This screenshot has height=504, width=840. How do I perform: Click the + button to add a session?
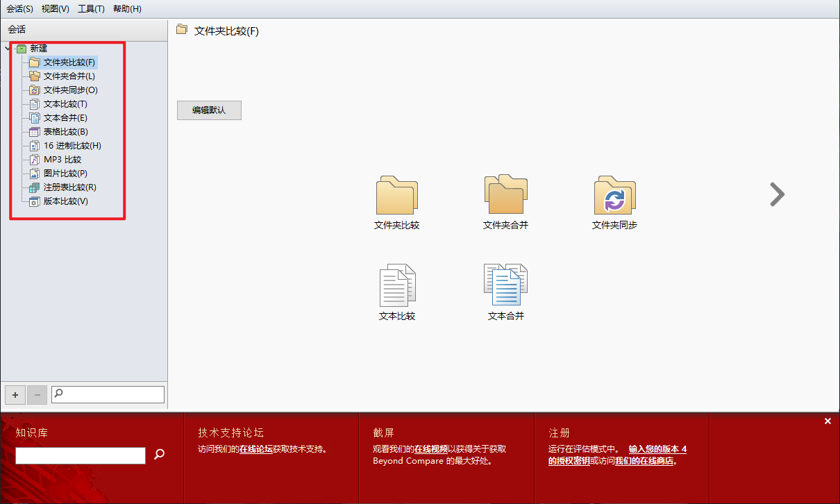pos(15,394)
